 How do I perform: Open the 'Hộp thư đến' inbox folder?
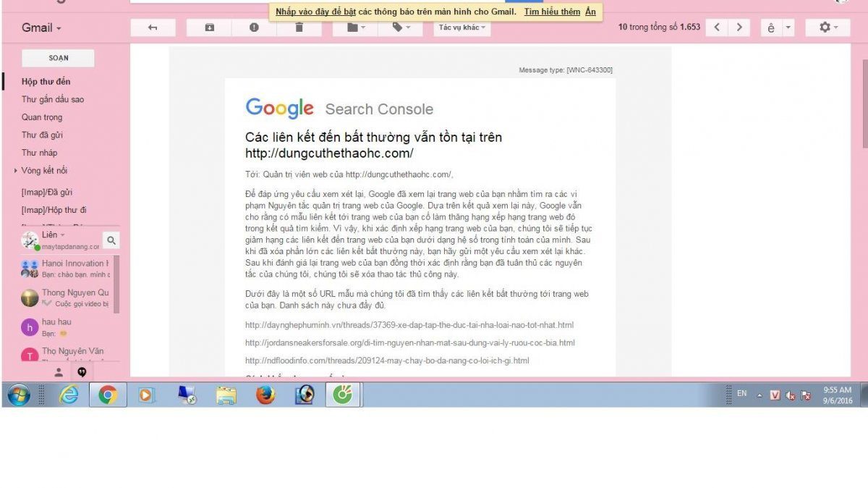(x=46, y=82)
